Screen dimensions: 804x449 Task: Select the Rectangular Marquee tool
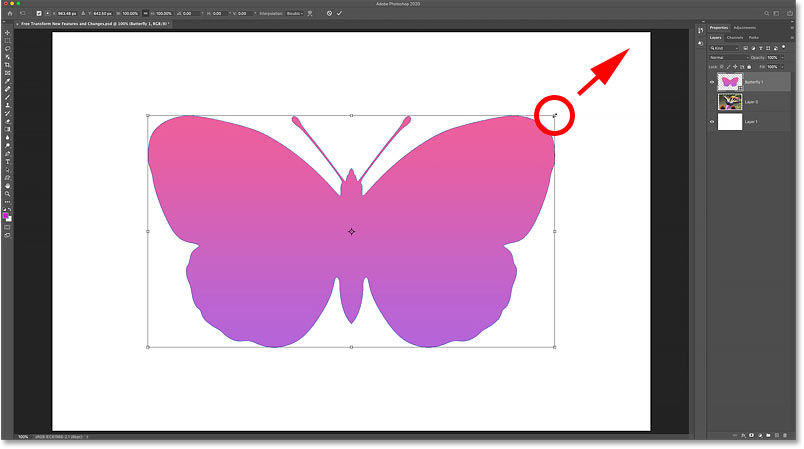tap(8, 41)
